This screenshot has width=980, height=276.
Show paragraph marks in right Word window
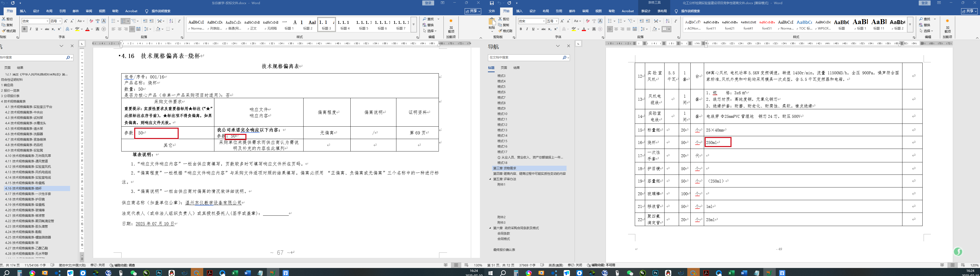point(676,21)
